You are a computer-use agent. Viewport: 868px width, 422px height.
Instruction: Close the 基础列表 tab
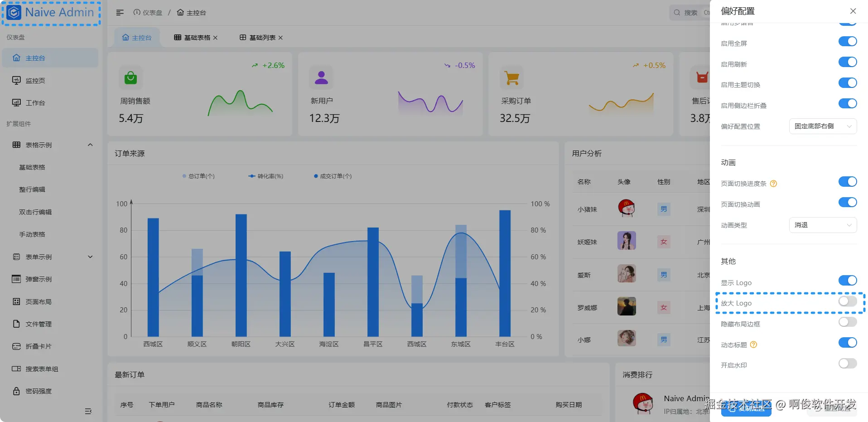point(280,38)
